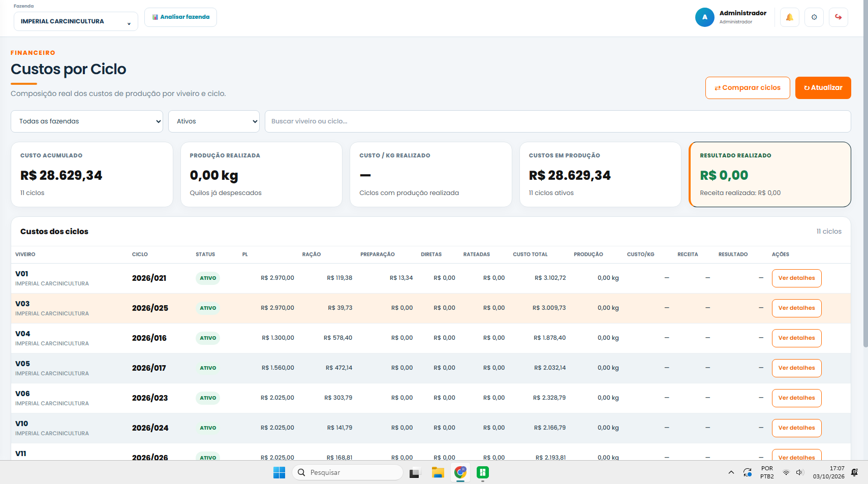Click the green app icon in taskbar
Viewport: 868px width, 484px height.
tap(483, 472)
